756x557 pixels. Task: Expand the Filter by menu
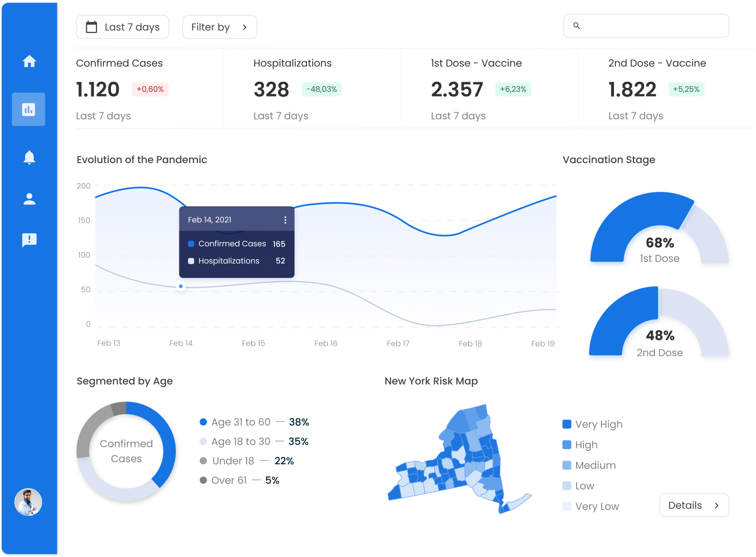click(x=220, y=27)
